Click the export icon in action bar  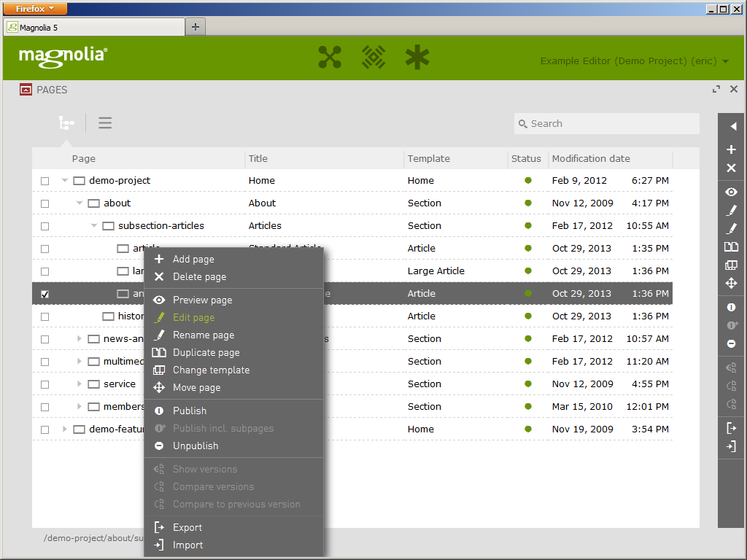point(731,428)
